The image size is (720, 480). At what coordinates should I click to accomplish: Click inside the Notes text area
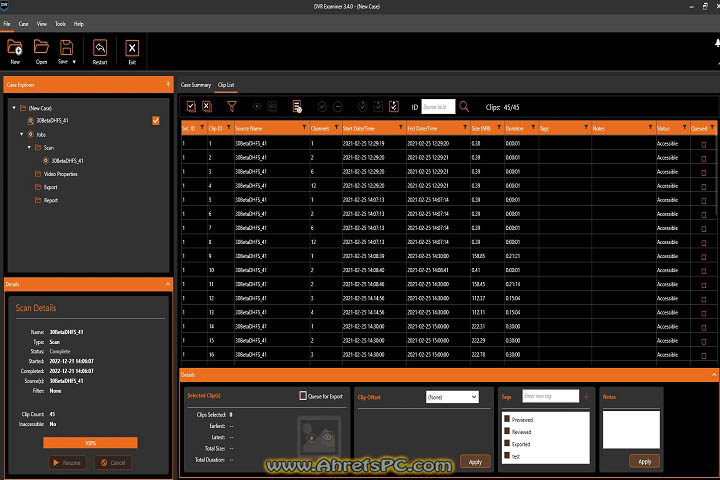pos(631,429)
